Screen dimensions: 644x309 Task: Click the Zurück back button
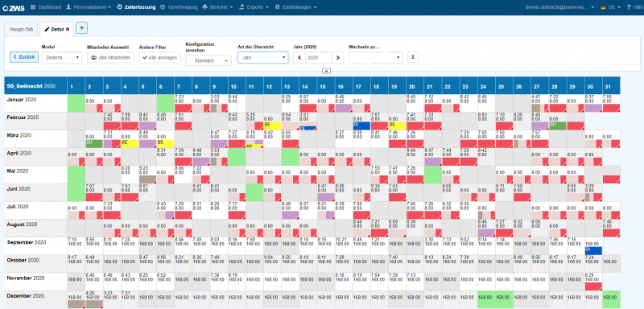(24, 57)
